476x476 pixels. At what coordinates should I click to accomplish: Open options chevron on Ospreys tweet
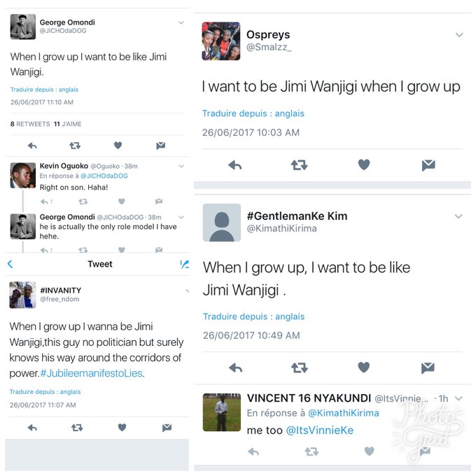459,35
